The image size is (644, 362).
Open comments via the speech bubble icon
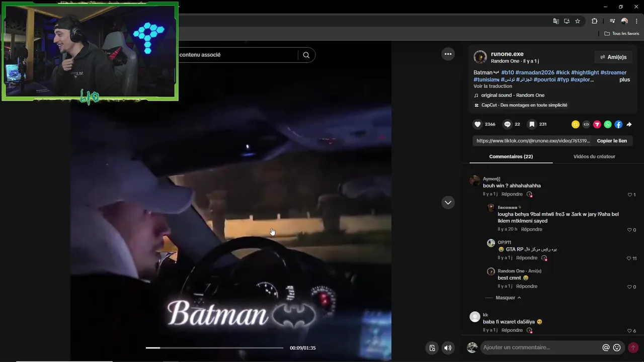[507, 124]
